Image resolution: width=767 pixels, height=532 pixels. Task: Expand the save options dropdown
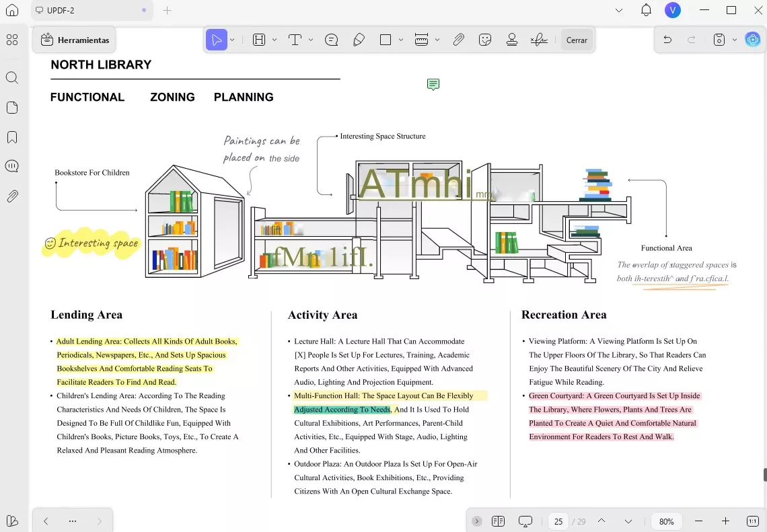coord(734,40)
